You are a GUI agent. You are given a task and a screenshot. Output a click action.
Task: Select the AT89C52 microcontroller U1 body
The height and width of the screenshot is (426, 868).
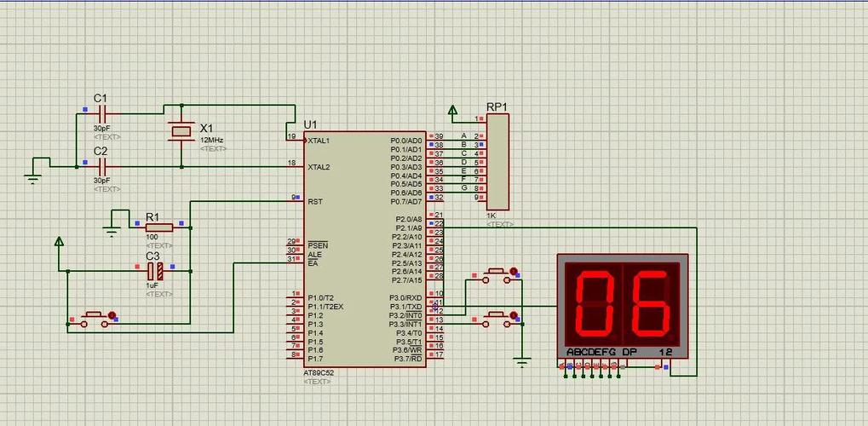click(365, 250)
